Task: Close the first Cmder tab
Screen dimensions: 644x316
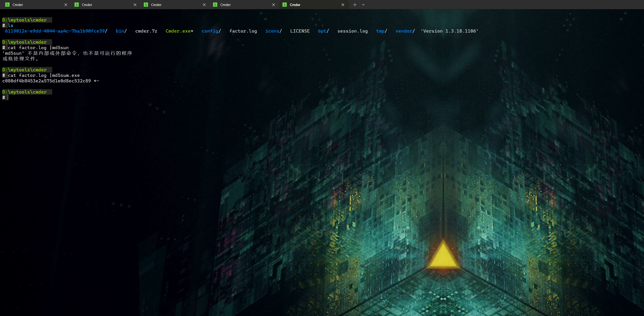Action: 66,5
